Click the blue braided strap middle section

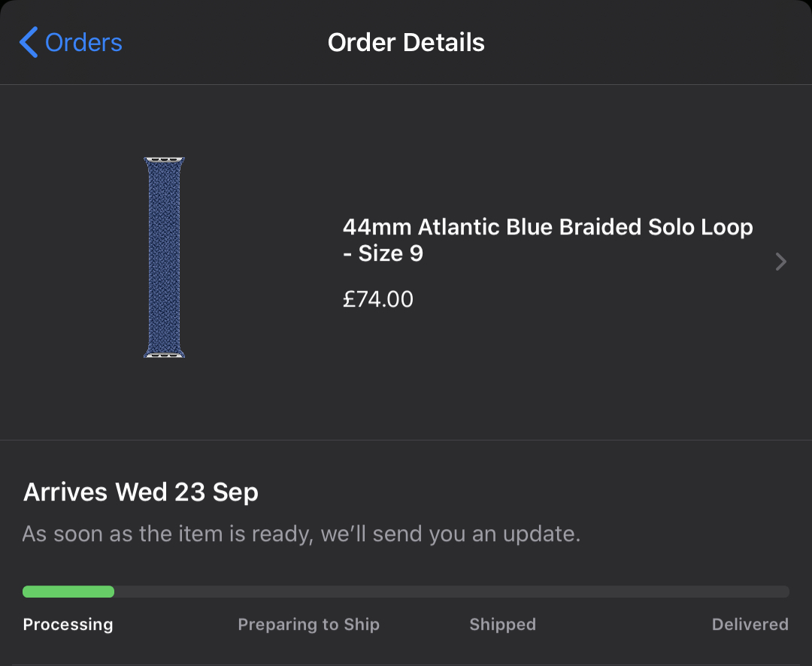tap(164, 257)
